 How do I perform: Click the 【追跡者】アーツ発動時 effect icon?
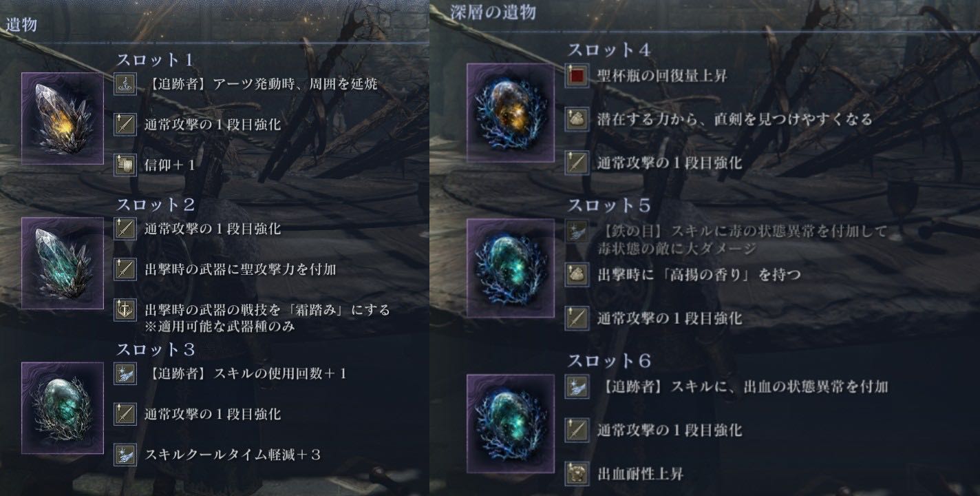(x=125, y=84)
